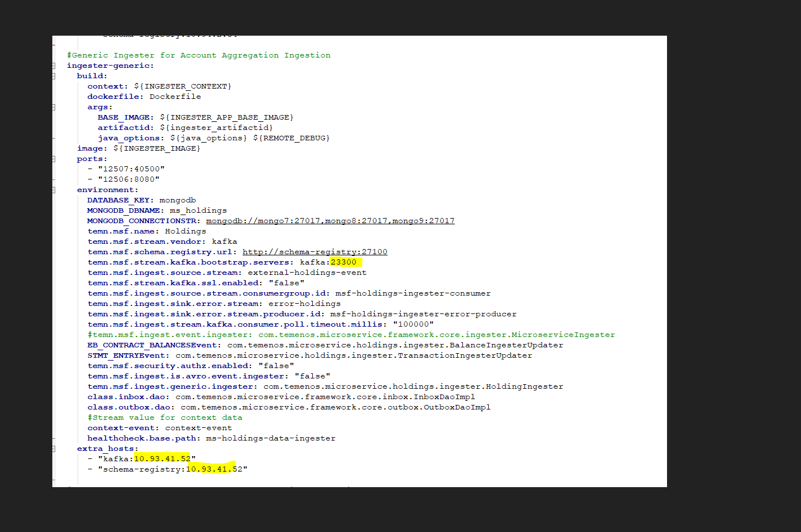Click the "12507:40500" port mapping
801x532 pixels.
click(131, 169)
